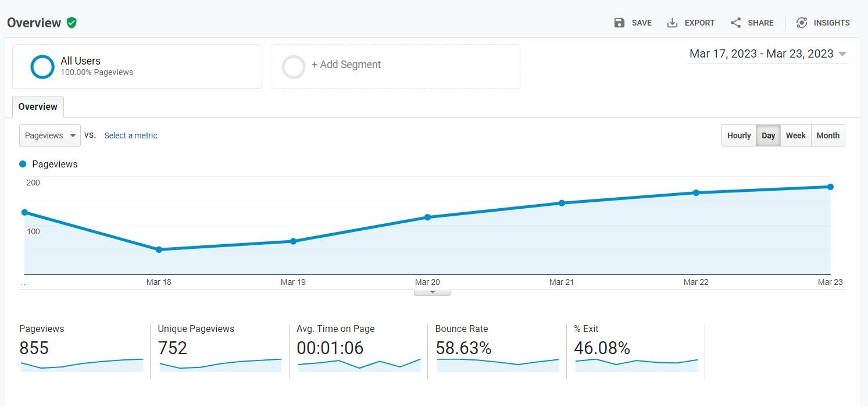The height and width of the screenshot is (407, 868).
Task: Select the Overview tab
Action: click(37, 106)
